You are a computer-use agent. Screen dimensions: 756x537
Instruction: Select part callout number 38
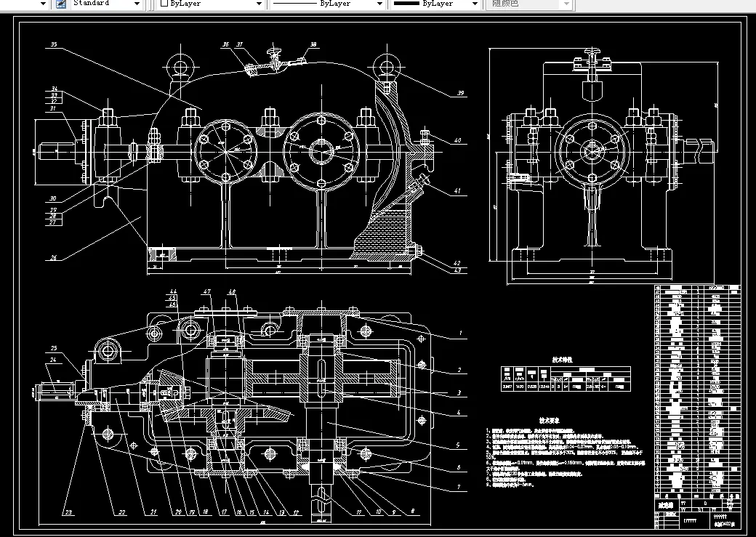pos(313,44)
